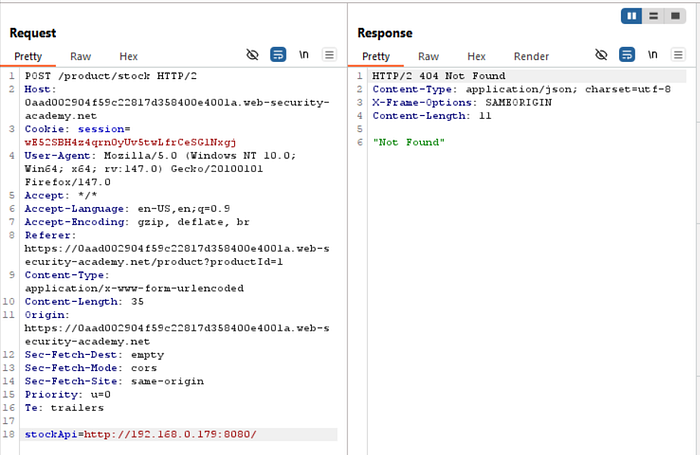Switch to Request Pretty tab
This screenshot has height=455, width=700.
click(x=28, y=56)
